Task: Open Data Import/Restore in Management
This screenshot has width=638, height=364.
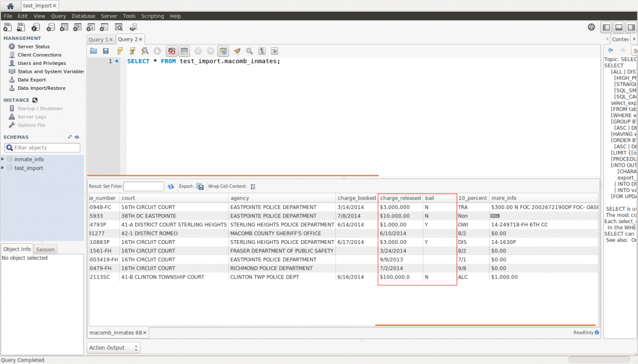Action: tap(41, 88)
